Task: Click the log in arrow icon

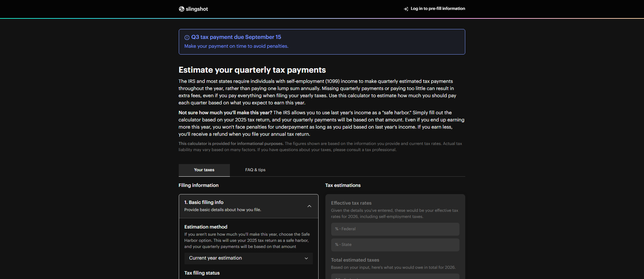Action: [406, 9]
